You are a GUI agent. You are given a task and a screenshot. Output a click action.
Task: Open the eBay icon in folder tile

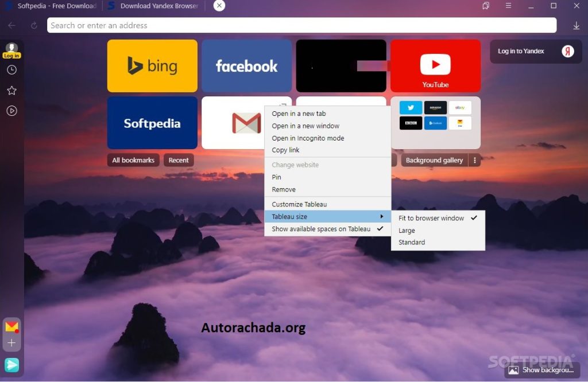pyautogui.click(x=460, y=107)
